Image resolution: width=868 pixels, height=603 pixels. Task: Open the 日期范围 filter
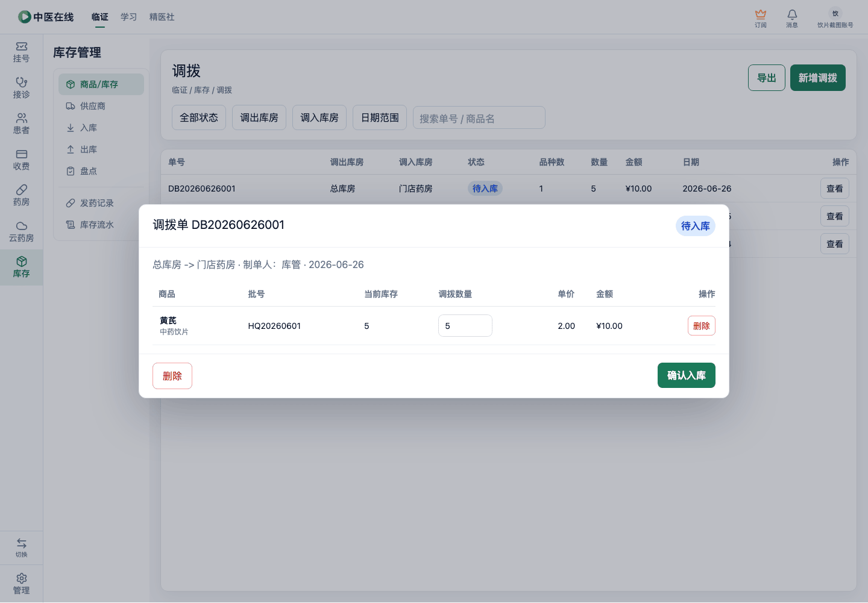(x=380, y=117)
